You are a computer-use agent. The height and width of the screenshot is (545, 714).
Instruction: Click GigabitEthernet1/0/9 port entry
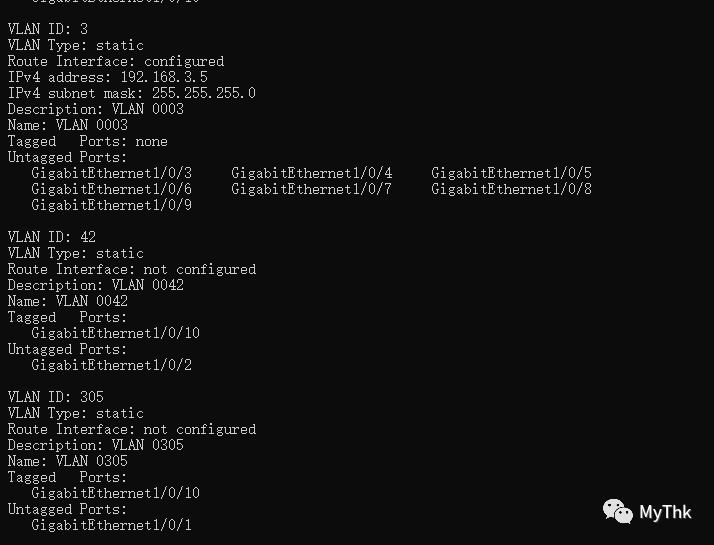click(x=112, y=205)
